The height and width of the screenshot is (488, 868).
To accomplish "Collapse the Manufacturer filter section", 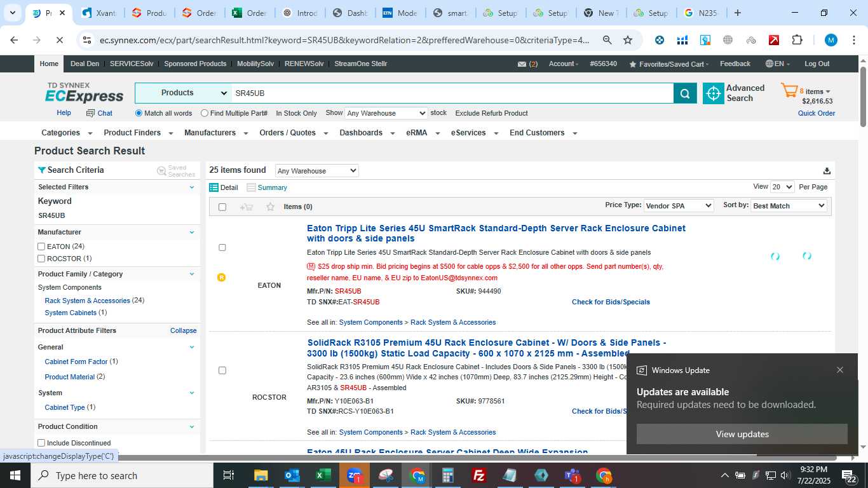I will (x=192, y=232).
